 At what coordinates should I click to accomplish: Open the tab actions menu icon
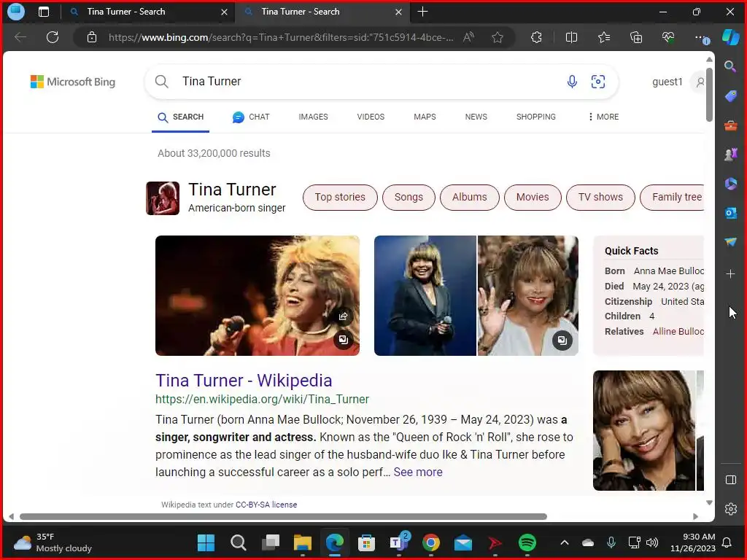click(43, 12)
